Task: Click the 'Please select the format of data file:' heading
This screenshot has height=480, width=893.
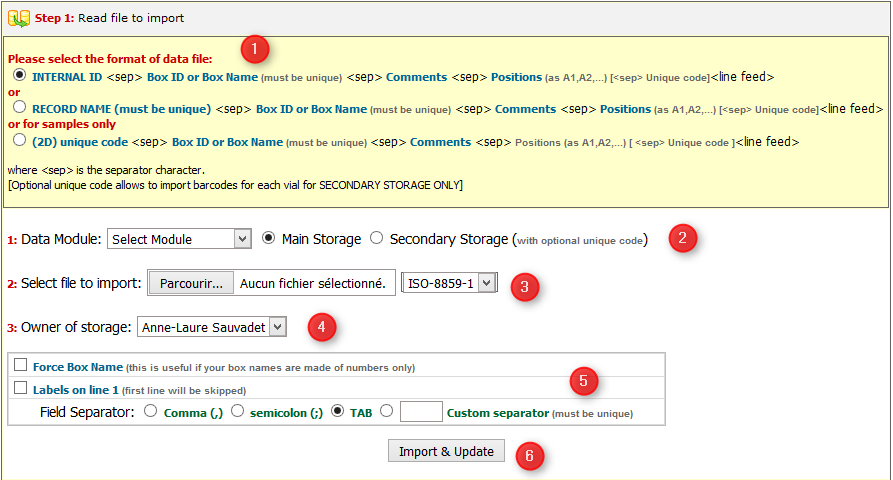Action: [110, 59]
